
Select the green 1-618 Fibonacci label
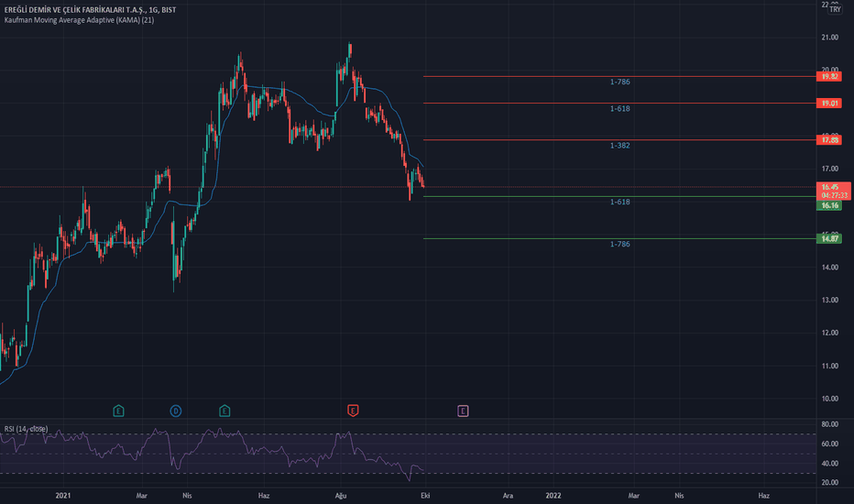coord(619,202)
